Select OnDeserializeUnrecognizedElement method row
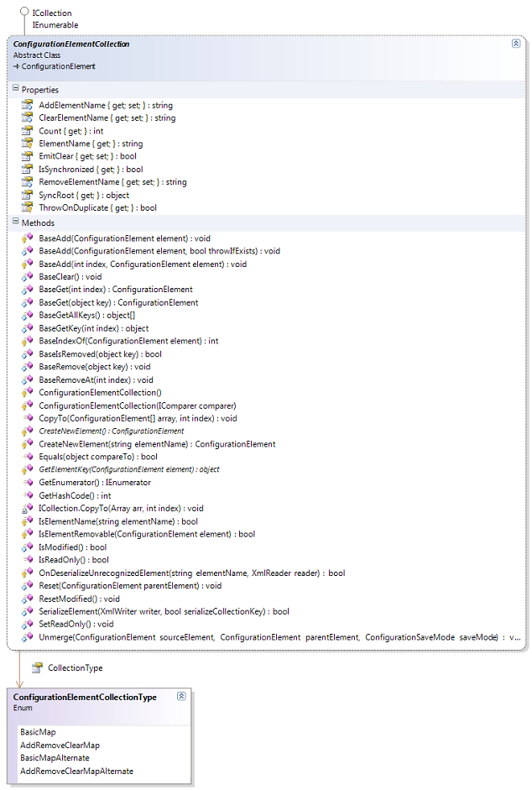The height and width of the screenshot is (790, 532). click(x=191, y=573)
